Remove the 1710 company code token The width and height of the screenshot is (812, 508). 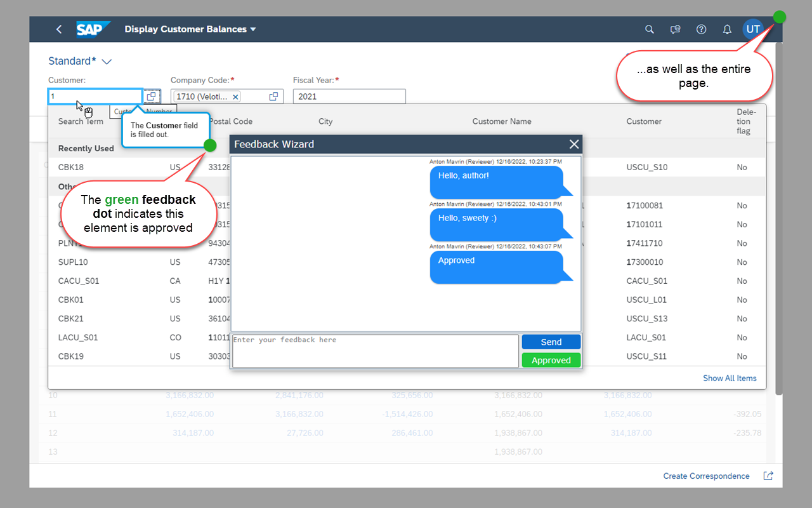click(235, 97)
